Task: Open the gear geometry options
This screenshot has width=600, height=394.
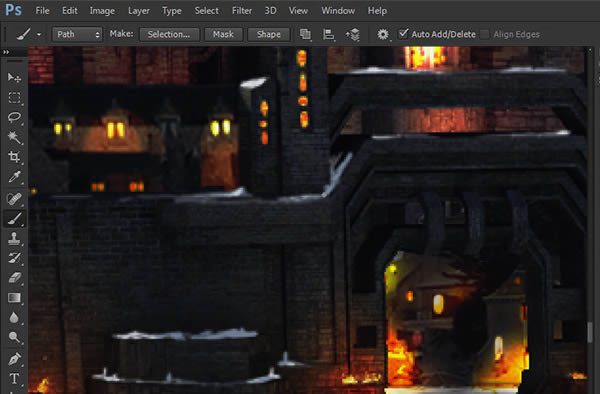Action: pos(383,34)
